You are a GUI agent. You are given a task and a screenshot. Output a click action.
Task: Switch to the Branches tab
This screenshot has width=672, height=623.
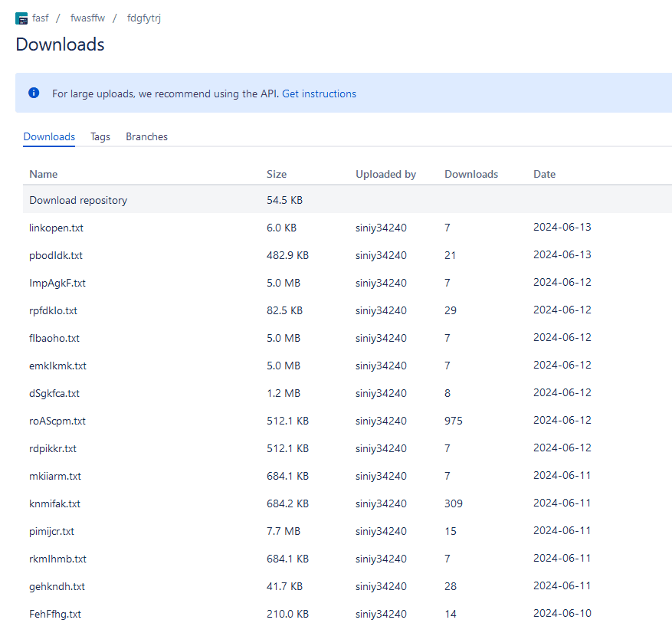(146, 136)
